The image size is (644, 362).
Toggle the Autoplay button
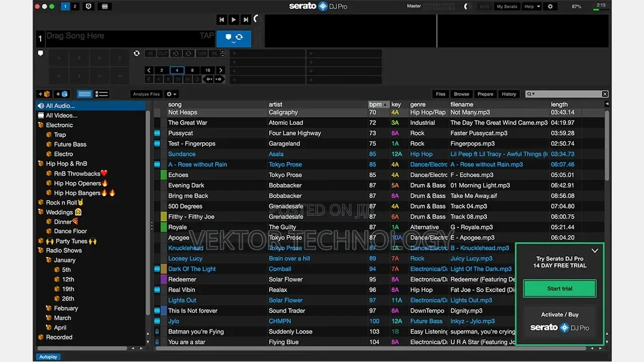(48, 357)
